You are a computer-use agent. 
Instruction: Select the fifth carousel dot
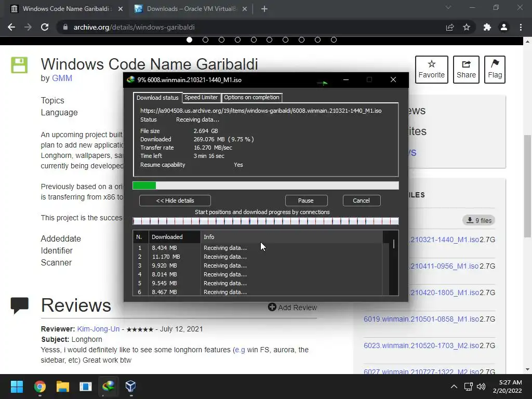coord(254,39)
